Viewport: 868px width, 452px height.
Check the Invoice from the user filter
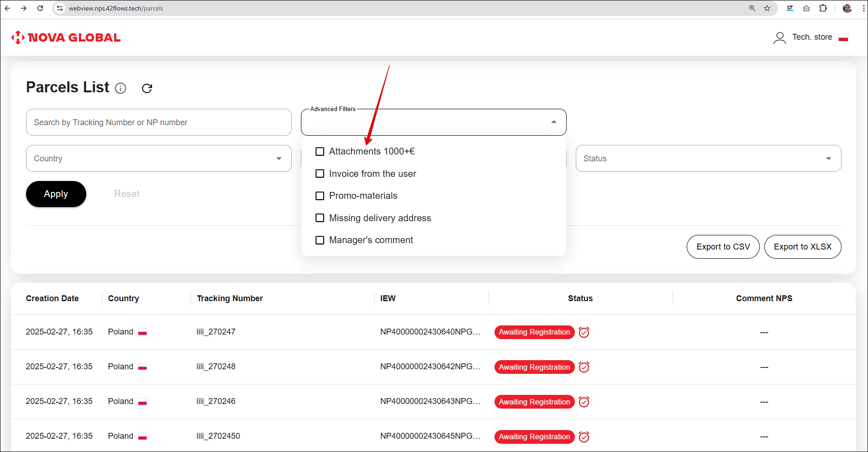tap(320, 174)
